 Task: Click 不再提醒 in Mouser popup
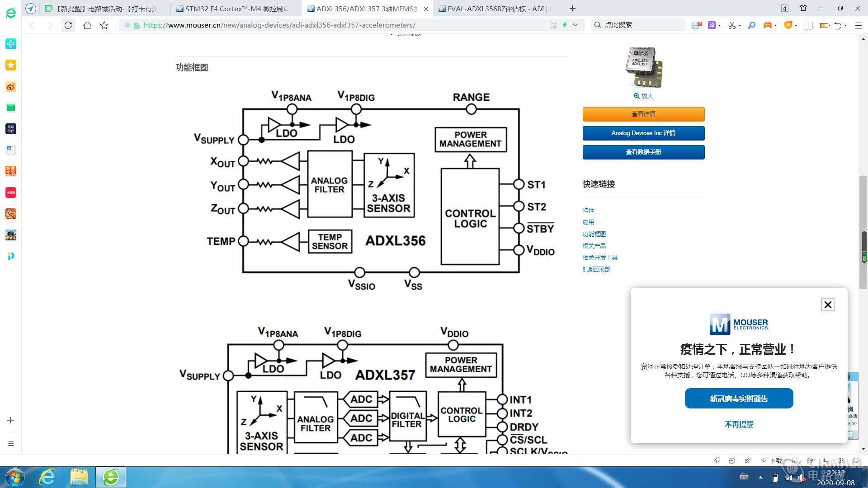point(739,424)
